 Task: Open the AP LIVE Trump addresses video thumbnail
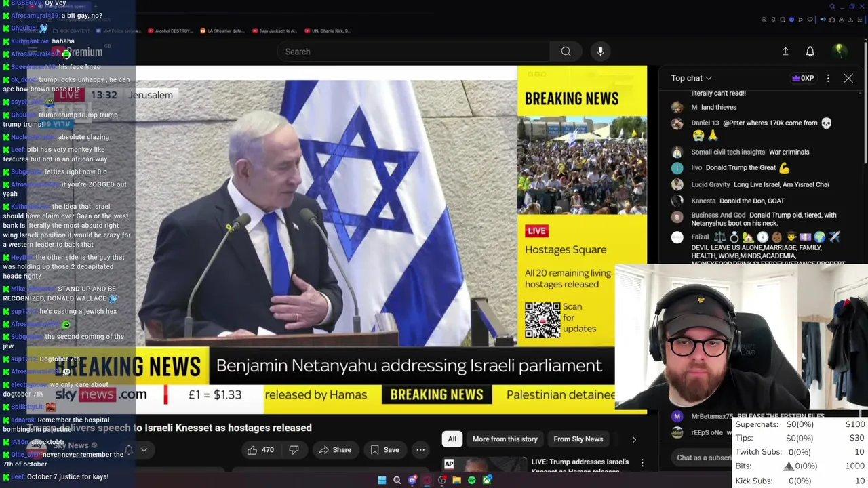coord(484,464)
